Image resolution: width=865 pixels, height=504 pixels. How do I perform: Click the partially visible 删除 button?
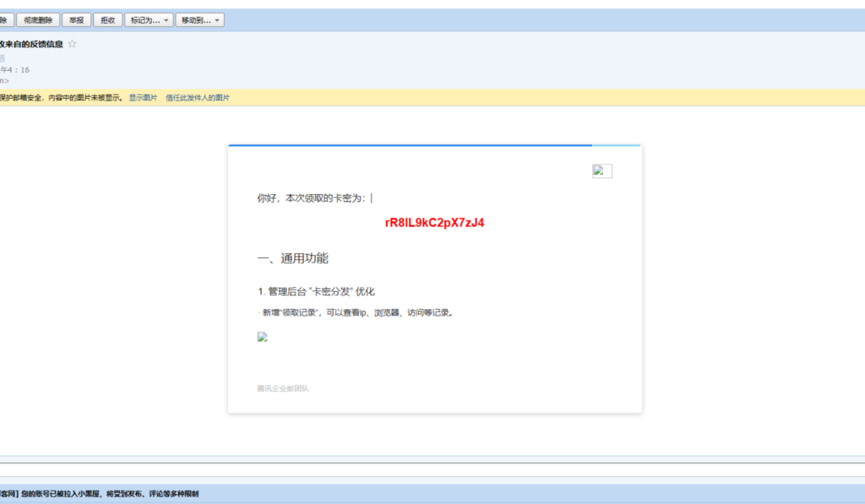[4, 20]
